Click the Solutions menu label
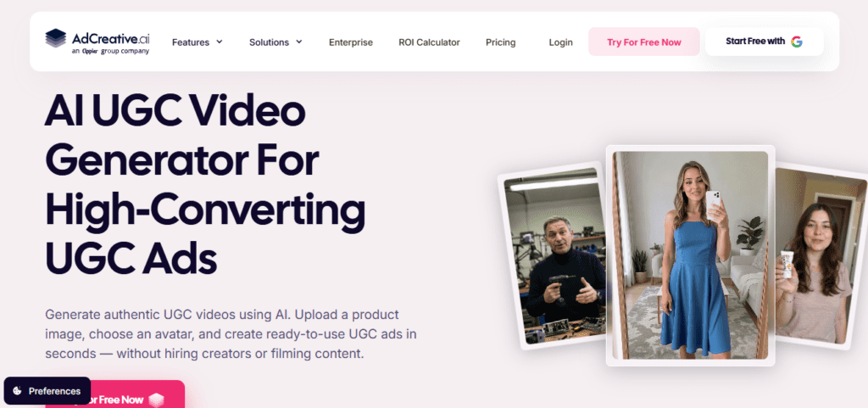 coord(269,42)
